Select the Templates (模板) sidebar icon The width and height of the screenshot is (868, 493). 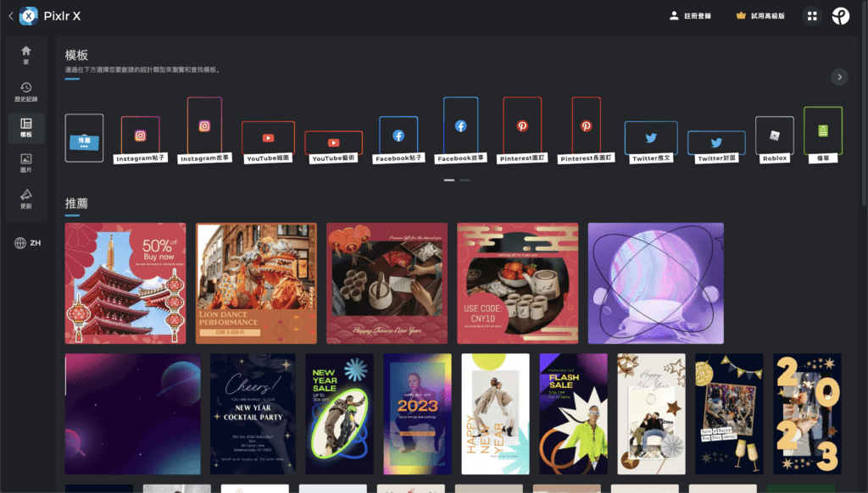tap(26, 128)
